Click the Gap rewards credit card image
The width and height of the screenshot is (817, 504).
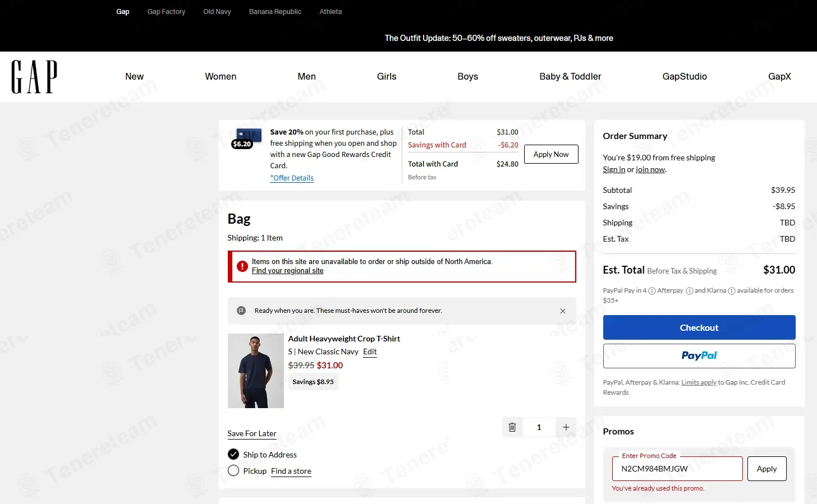point(249,135)
